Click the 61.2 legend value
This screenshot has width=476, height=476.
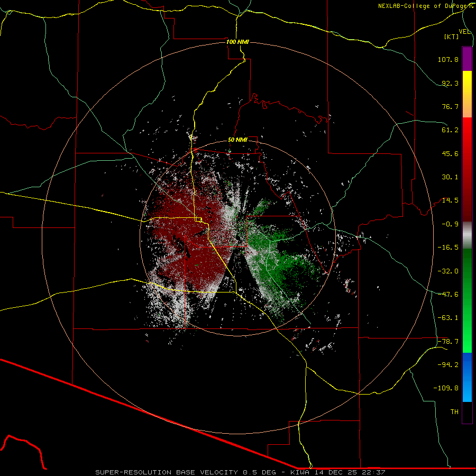pyautogui.click(x=450, y=130)
